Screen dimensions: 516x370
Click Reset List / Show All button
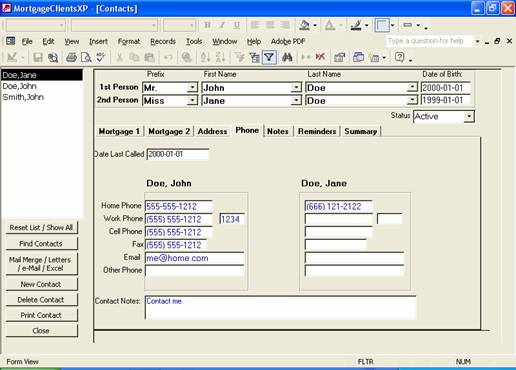pyautogui.click(x=41, y=228)
